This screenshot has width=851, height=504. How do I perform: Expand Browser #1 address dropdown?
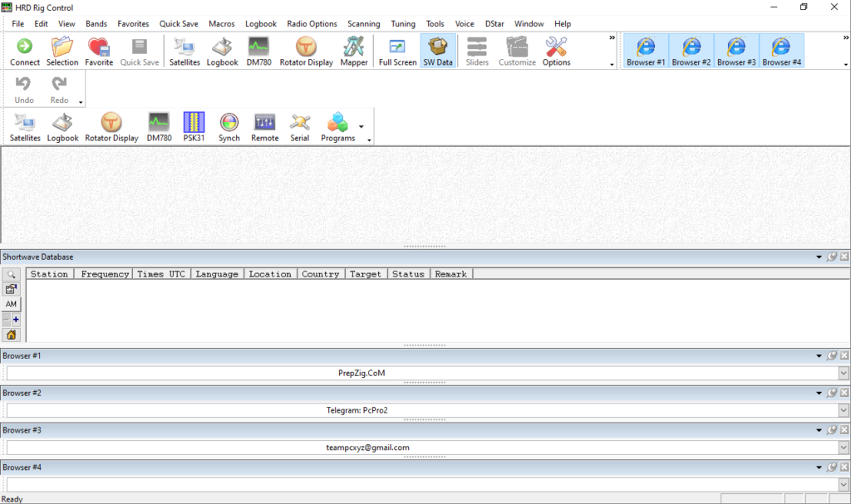tap(844, 374)
